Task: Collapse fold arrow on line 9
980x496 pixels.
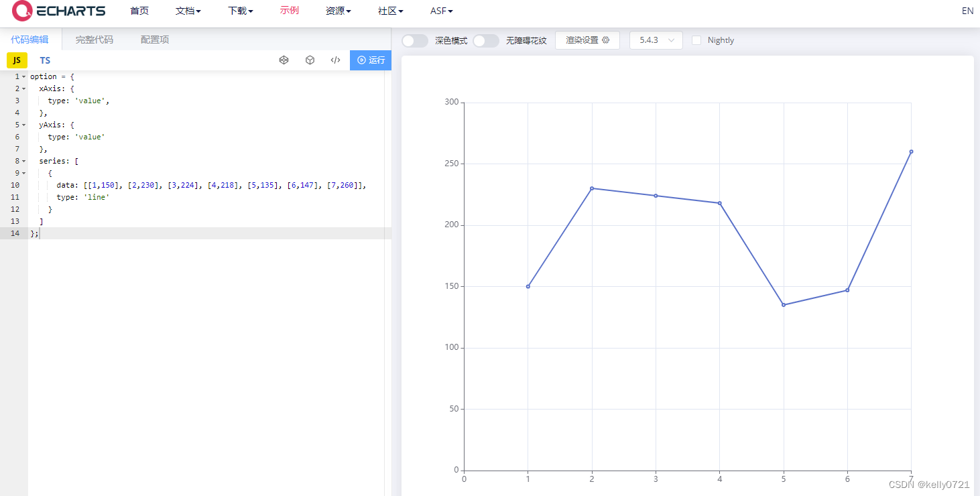Action: point(24,173)
